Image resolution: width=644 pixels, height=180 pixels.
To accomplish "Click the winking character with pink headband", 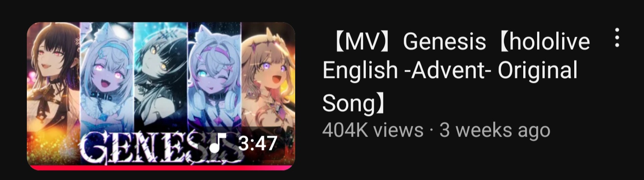I will 214,76.
